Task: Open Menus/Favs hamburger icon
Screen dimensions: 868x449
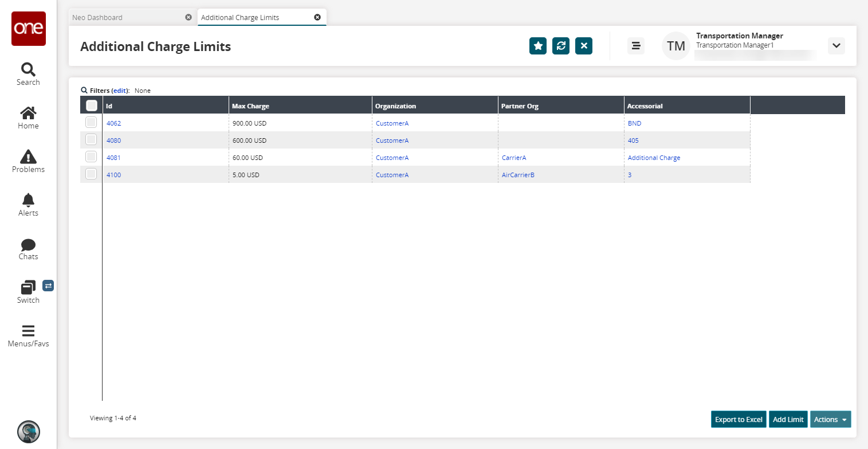Action: [28, 331]
